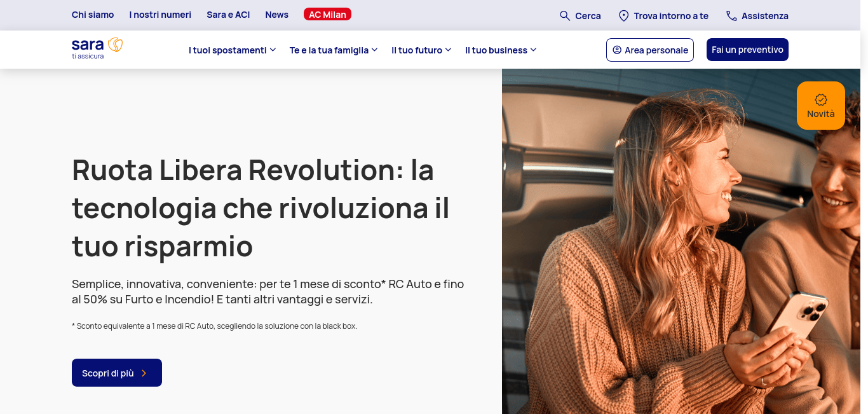
Task: Click the phone assistance icon
Action: click(x=731, y=15)
